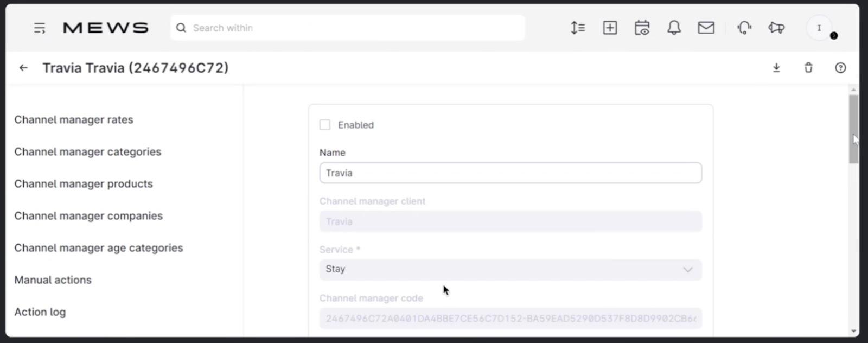The image size is (868, 343).
Task: Open the mail envelope icon
Action: 706,28
